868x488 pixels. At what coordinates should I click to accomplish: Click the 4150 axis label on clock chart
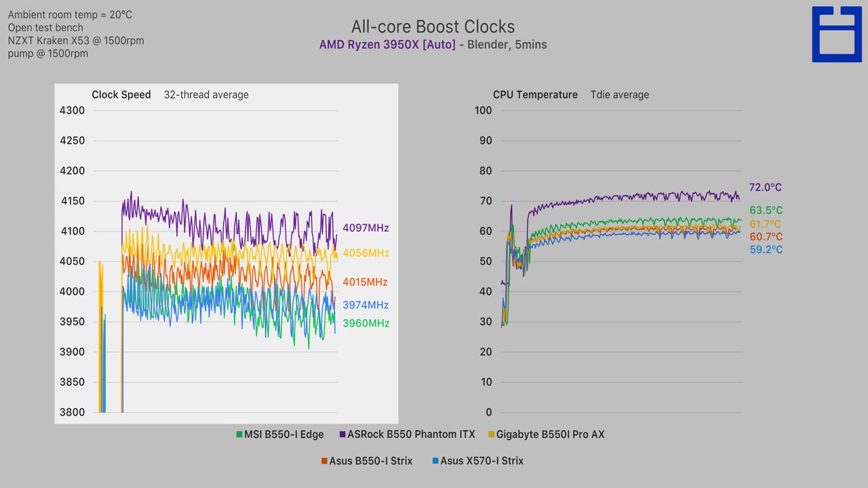click(73, 201)
